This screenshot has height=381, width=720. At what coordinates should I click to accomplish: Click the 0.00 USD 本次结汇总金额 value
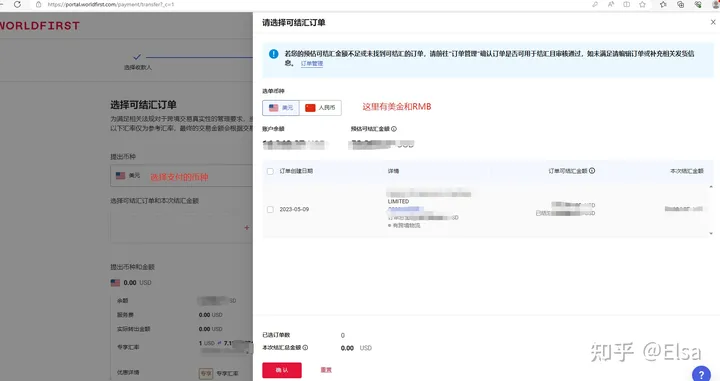click(356, 348)
